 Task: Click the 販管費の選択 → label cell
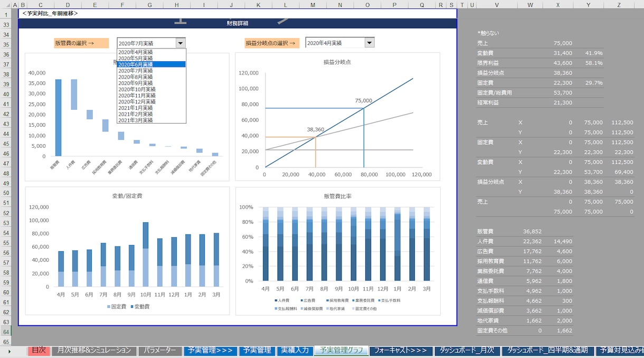(x=82, y=43)
